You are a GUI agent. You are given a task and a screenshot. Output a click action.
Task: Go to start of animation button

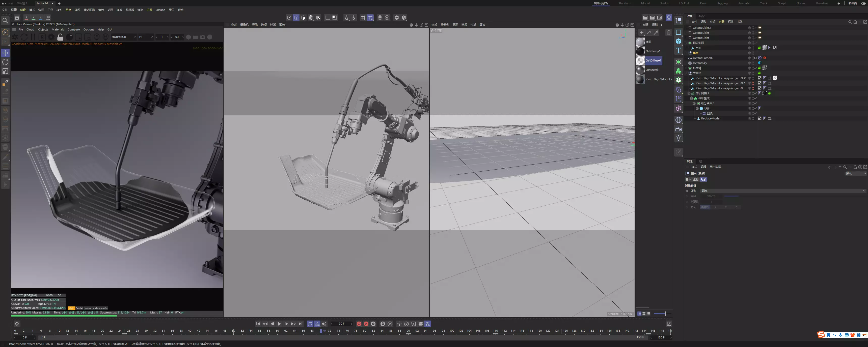point(258,324)
